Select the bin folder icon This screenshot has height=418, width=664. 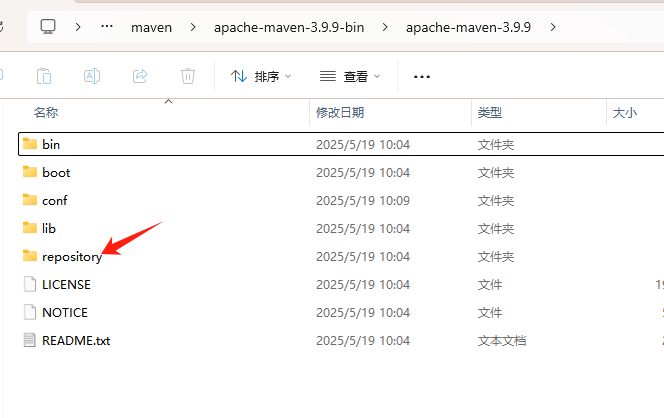pyautogui.click(x=30, y=144)
